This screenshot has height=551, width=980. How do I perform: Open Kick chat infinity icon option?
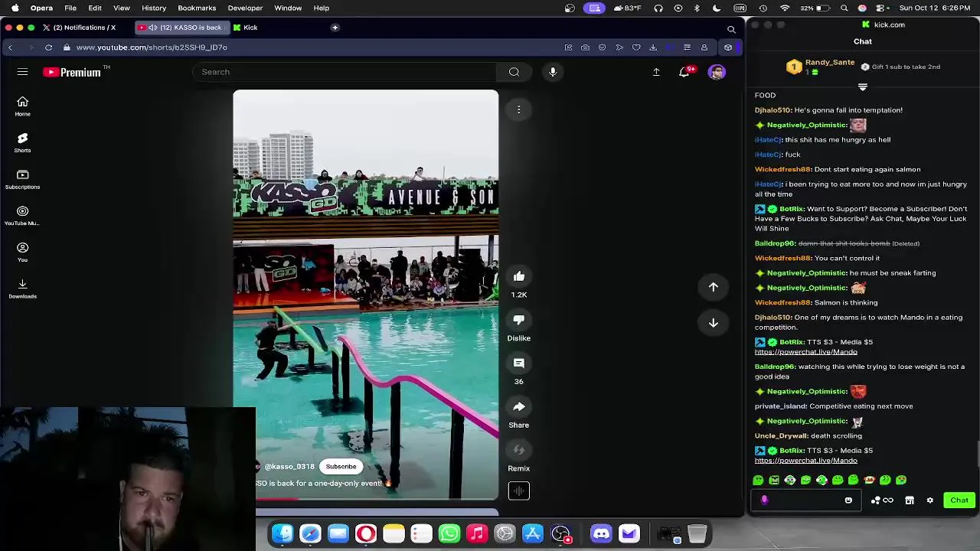tap(888, 500)
